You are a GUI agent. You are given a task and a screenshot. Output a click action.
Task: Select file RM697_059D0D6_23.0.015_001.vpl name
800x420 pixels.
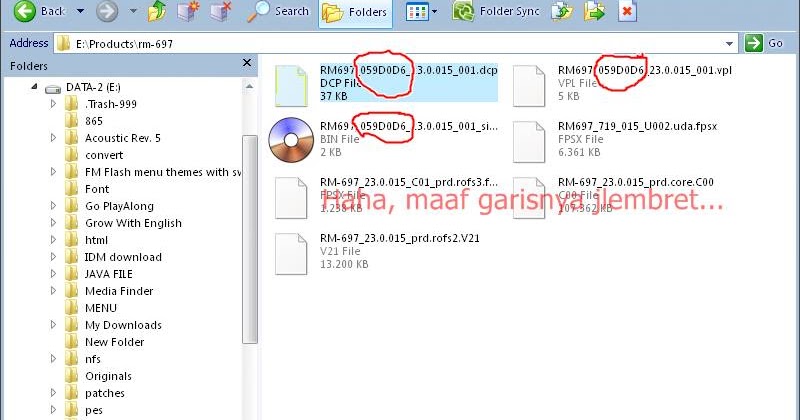(x=644, y=70)
